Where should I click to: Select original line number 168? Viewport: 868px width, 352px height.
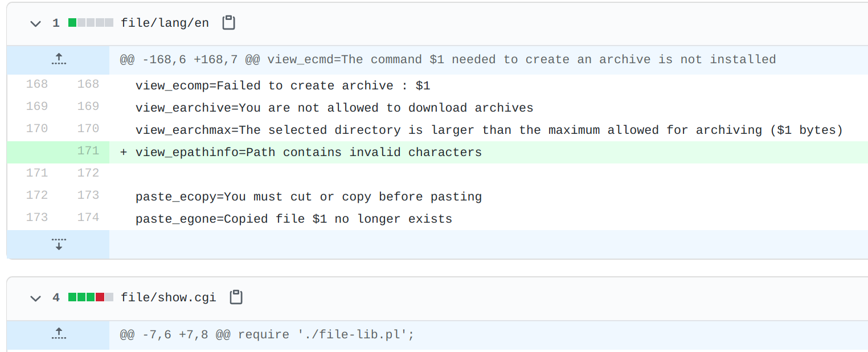(x=37, y=84)
